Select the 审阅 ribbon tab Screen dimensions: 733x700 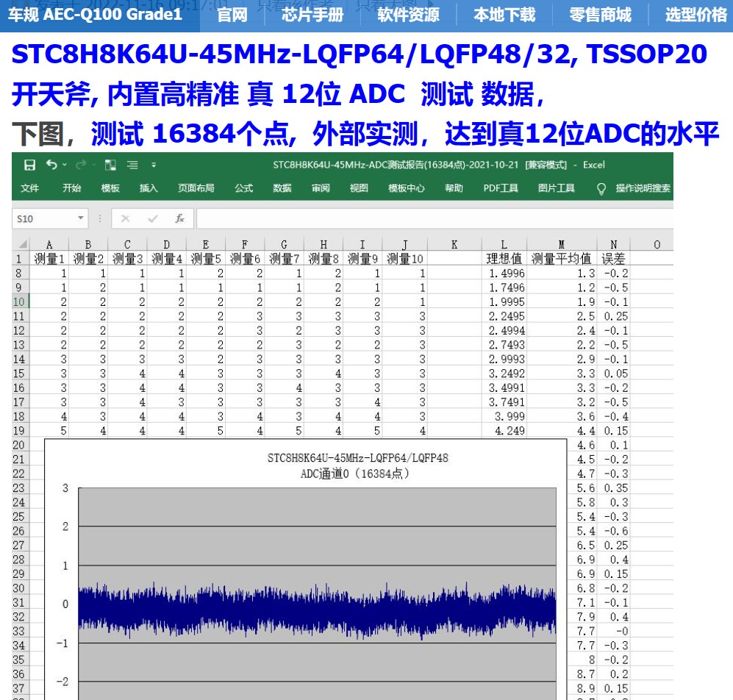tap(321, 188)
